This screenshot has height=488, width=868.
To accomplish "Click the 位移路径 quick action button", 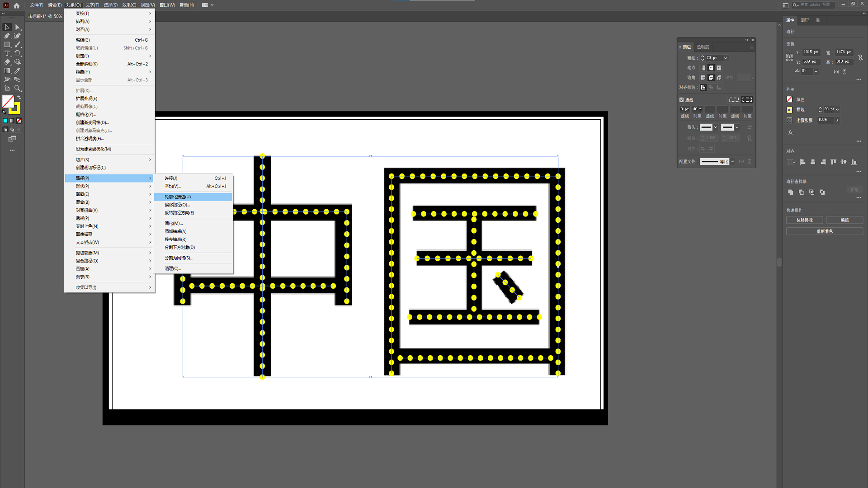I will (x=804, y=220).
